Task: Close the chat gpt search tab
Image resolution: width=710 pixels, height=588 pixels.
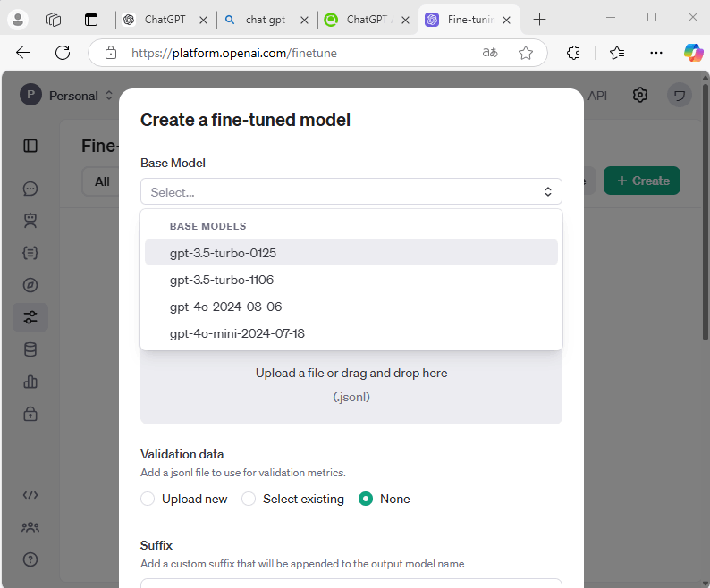Action: pyautogui.click(x=304, y=20)
